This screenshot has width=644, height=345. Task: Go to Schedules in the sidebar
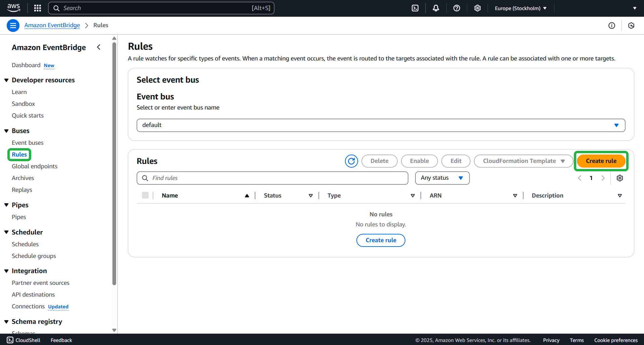[x=25, y=244]
